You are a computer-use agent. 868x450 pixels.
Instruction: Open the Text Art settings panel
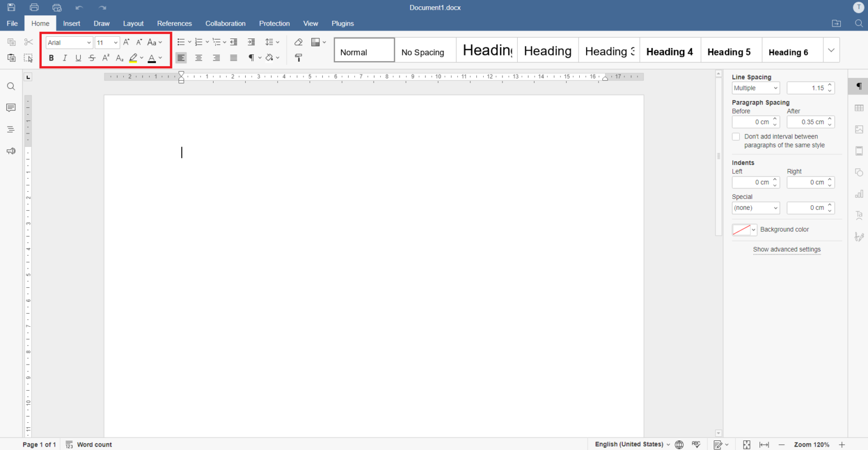click(x=859, y=215)
